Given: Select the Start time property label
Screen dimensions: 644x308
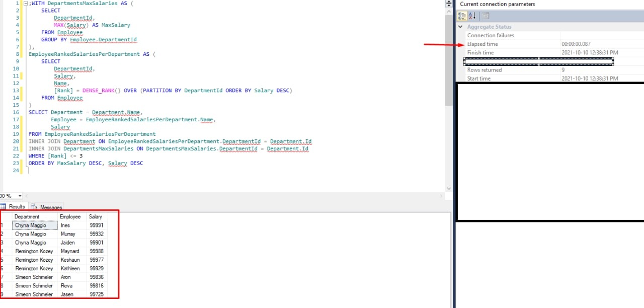Looking at the screenshot, I should [x=479, y=79].
